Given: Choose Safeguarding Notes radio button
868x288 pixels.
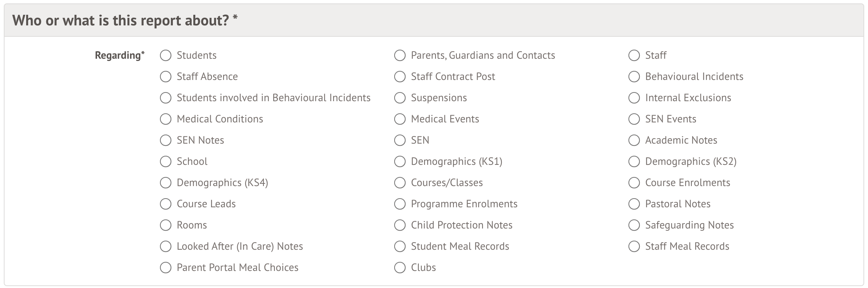Looking at the screenshot, I should click(634, 225).
